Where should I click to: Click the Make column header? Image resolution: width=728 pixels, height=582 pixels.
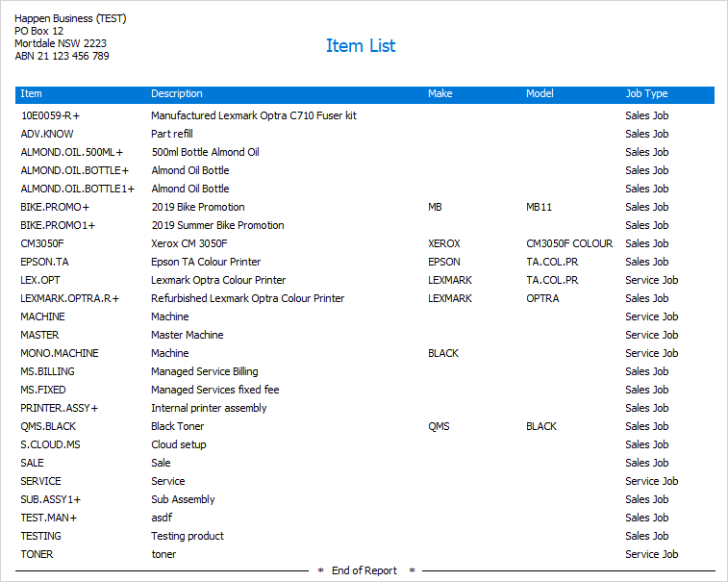[440, 94]
